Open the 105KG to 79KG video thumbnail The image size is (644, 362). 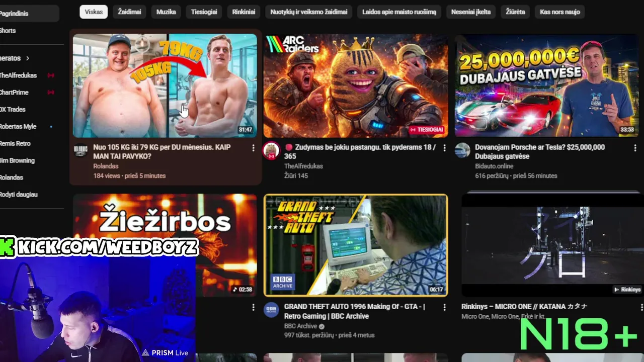click(x=165, y=85)
